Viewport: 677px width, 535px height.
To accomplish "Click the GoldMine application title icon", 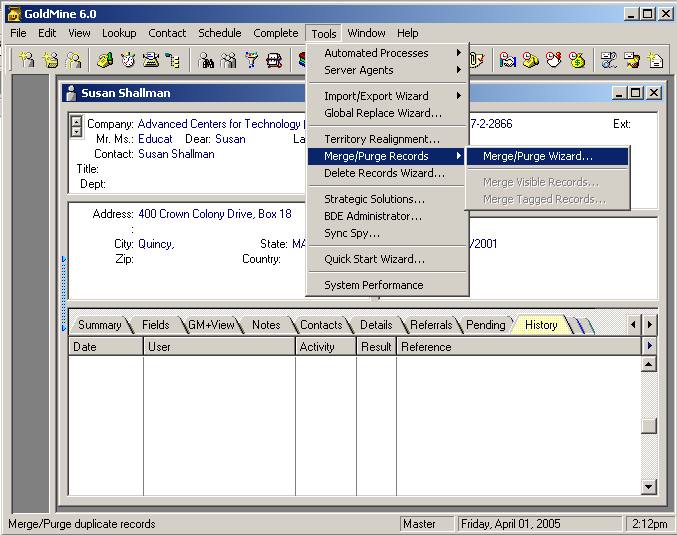I will click(14, 14).
